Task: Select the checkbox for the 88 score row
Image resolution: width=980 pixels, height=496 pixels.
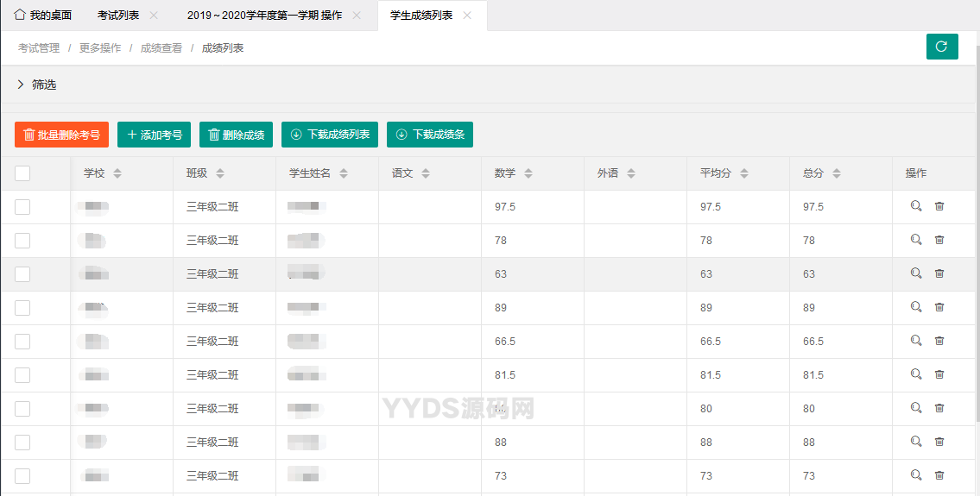Action: [x=22, y=443]
